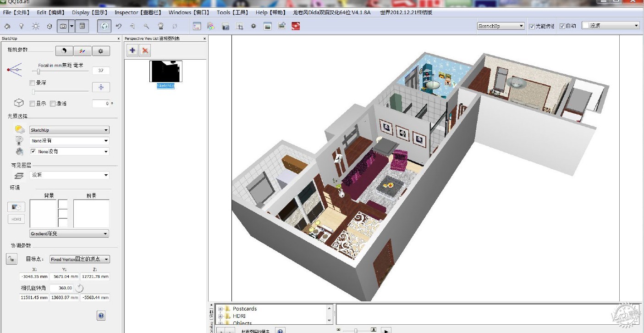Click the unlock padlock icon beside 目标点
Image resolution: width=644 pixels, height=333 pixels.
11,259
